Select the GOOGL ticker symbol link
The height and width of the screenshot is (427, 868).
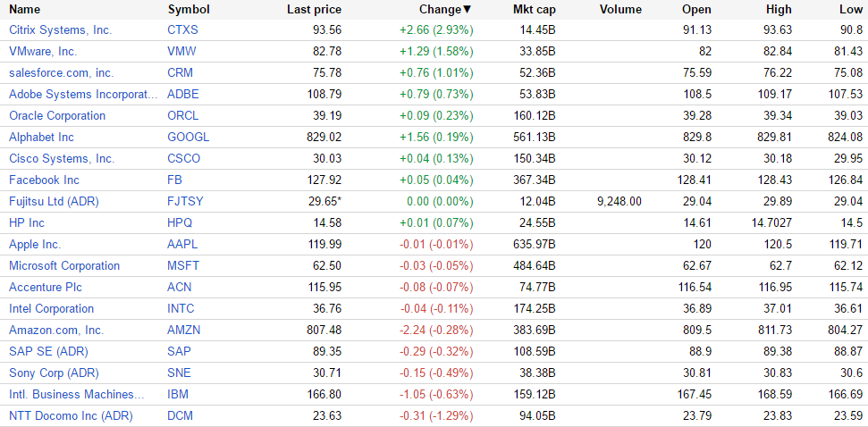pyautogui.click(x=188, y=137)
